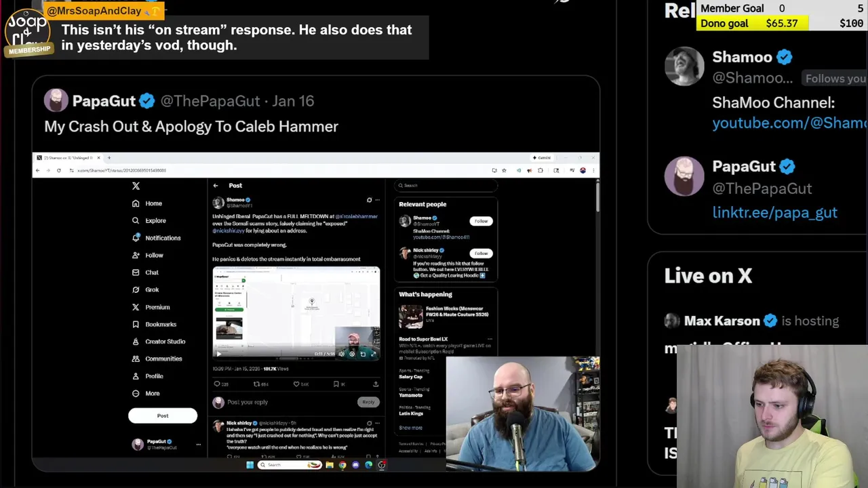Bookmark page with star icon
868x488 pixels.
point(504,170)
